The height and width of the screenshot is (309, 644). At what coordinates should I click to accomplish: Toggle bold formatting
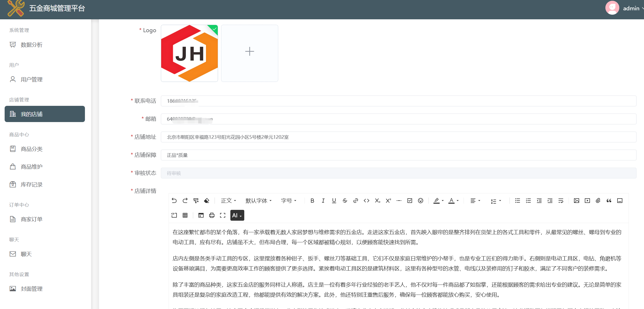point(312,201)
